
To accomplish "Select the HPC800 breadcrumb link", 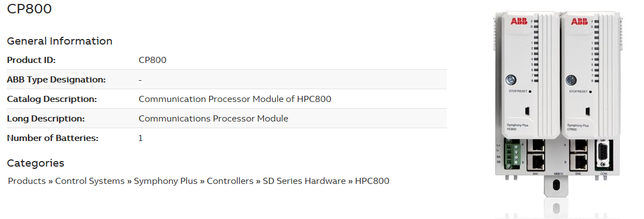I will (372, 181).
